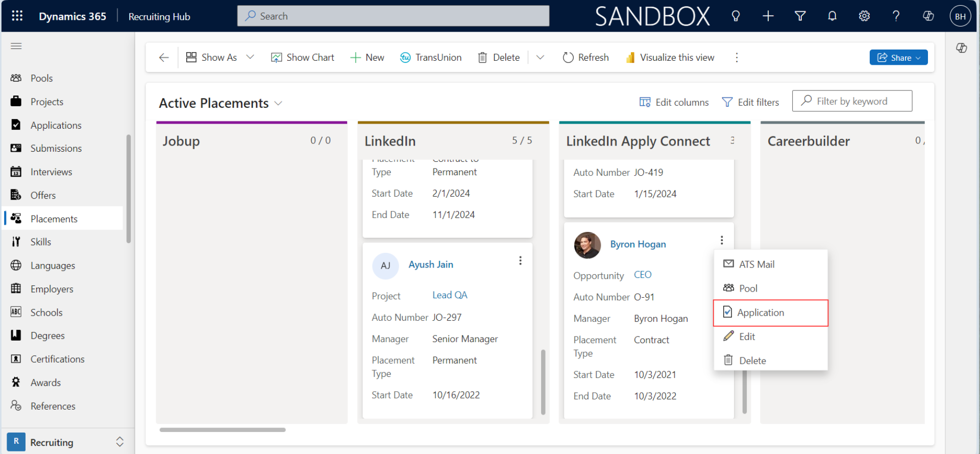The image size is (980, 454).
Task: Open References in sidebar
Action: tap(63, 406)
